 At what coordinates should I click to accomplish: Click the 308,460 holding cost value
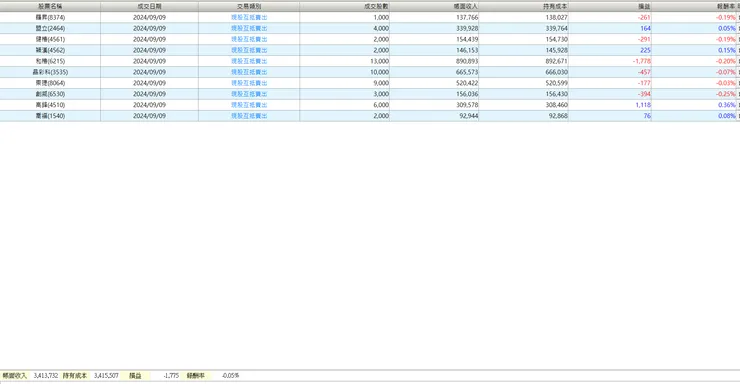coord(556,105)
